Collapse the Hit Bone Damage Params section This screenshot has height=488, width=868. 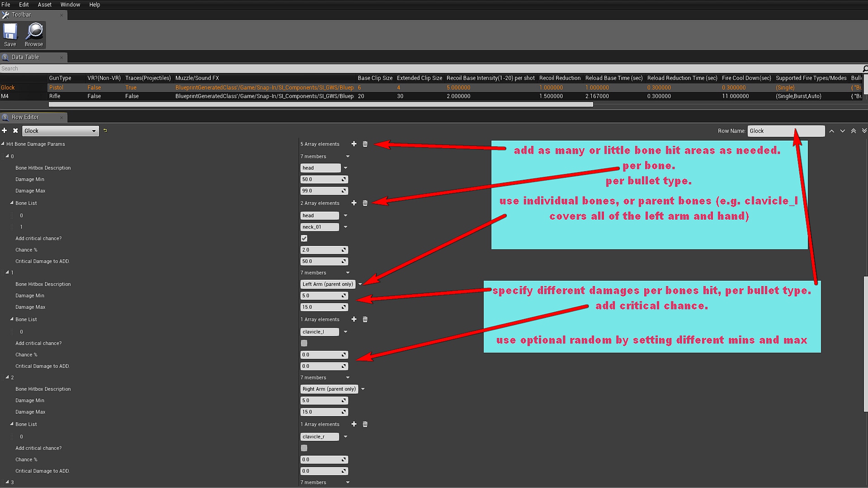[4, 144]
